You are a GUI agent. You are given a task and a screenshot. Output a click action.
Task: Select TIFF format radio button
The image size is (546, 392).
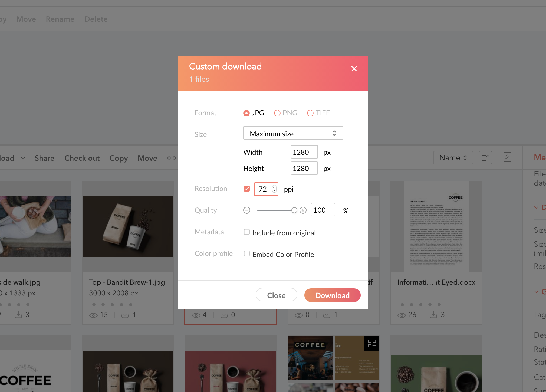click(x=310, y=113)
